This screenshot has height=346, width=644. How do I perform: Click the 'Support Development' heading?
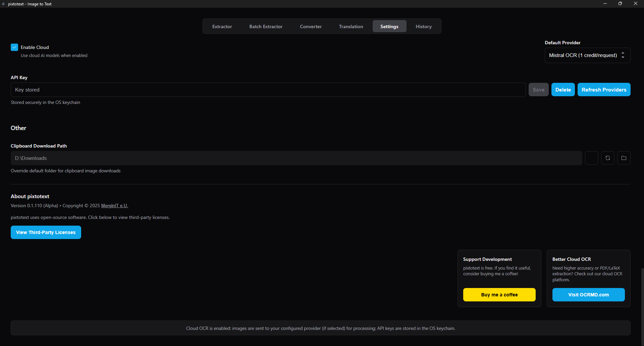[487, 259]
